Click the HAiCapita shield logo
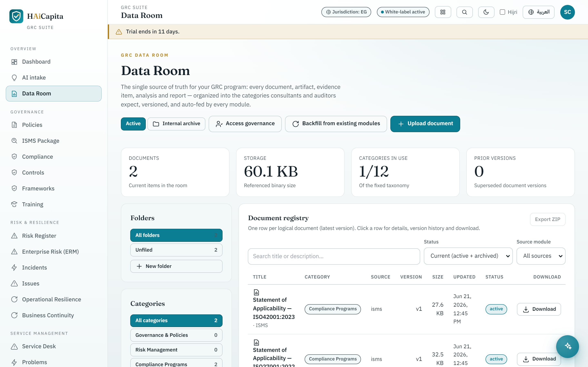 [16, 16]
